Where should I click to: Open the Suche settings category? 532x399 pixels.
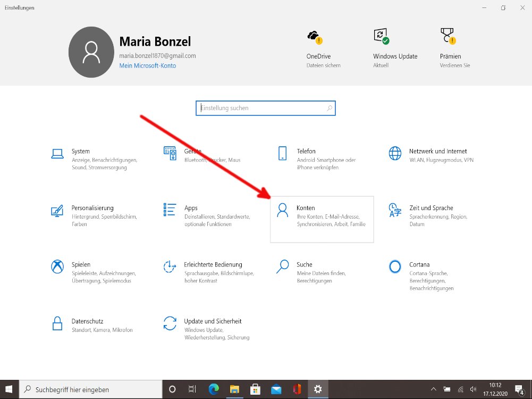(x=304, y=265)
